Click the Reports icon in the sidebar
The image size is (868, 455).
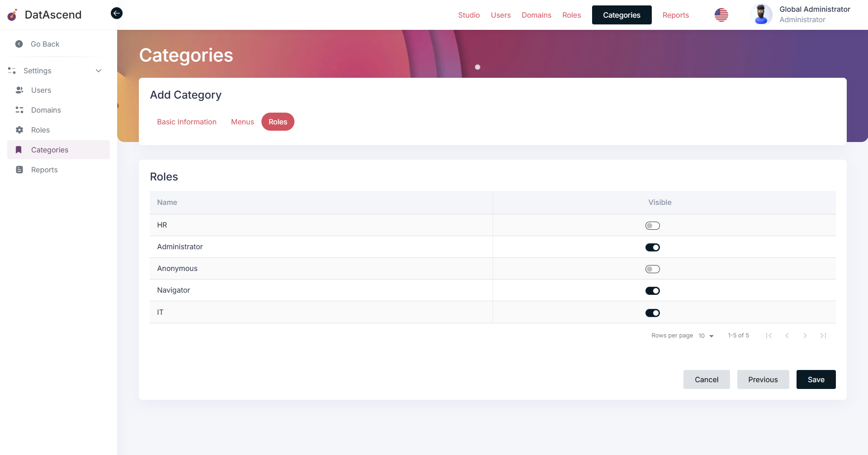point(19,170)
